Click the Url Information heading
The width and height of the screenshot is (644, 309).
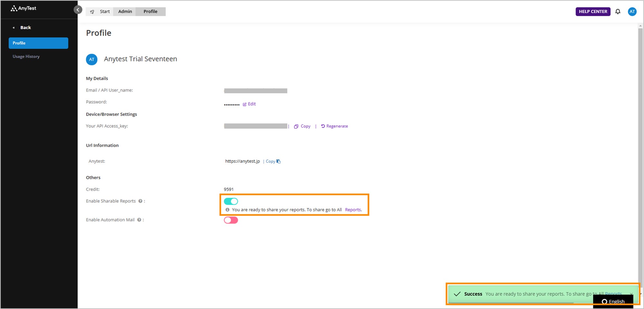[102, 146]
